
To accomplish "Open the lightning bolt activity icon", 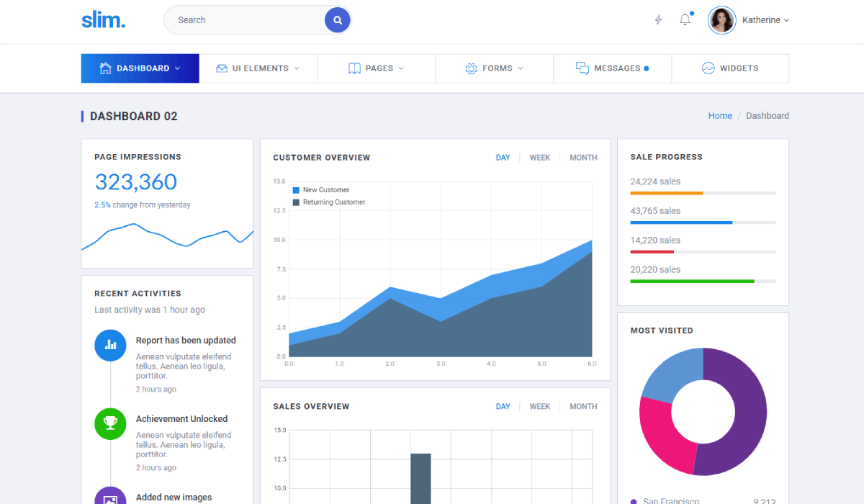I will (658, 20).
